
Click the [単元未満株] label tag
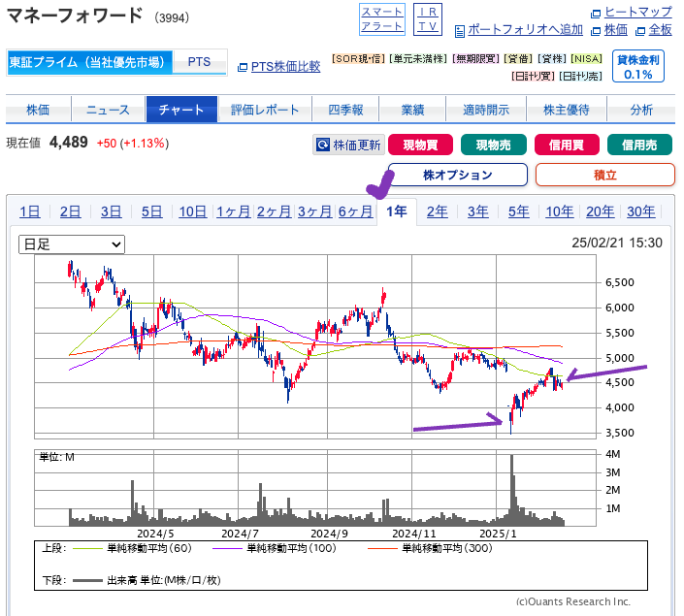418,59
